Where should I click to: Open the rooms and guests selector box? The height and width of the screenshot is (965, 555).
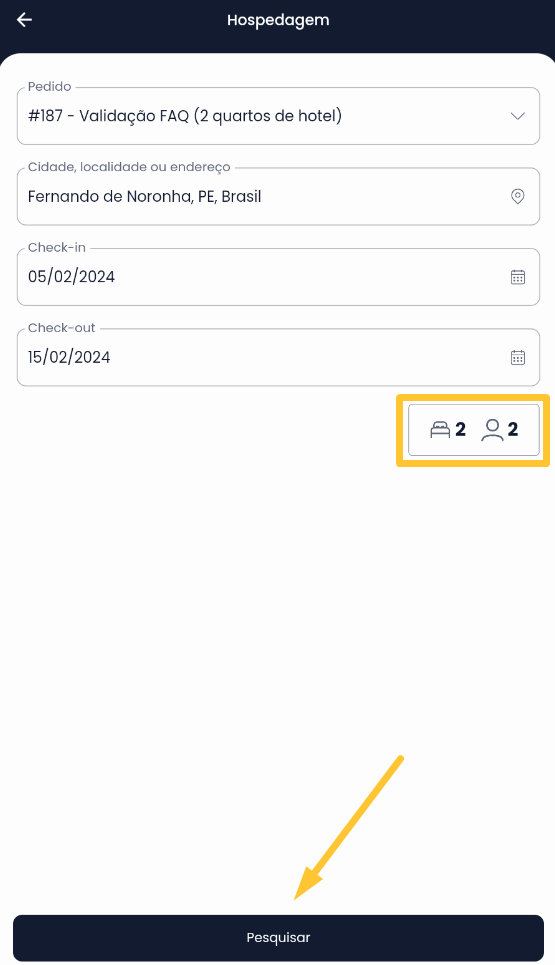[x=473, y=430]
